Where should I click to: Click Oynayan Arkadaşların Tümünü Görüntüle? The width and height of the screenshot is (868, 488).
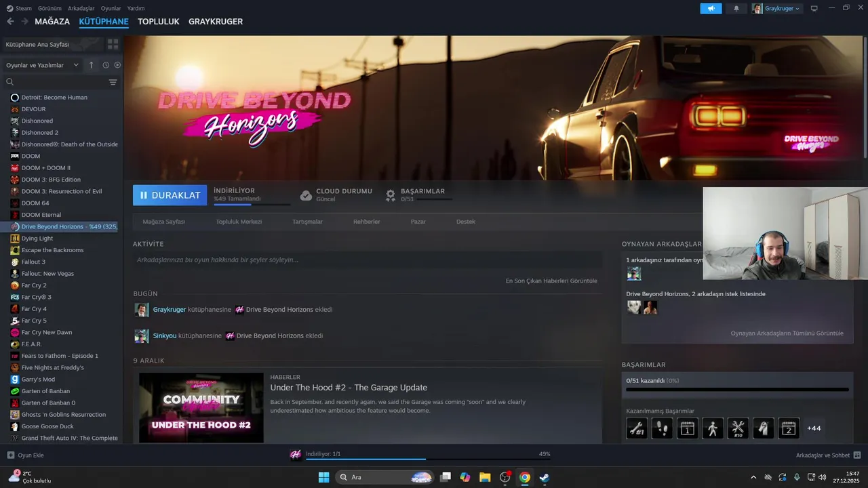click(787, 333)
